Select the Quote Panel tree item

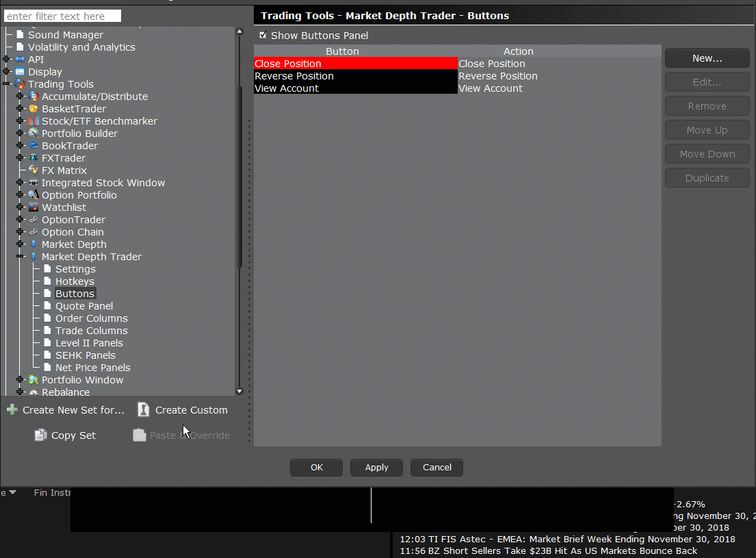(x=84, y=306)
